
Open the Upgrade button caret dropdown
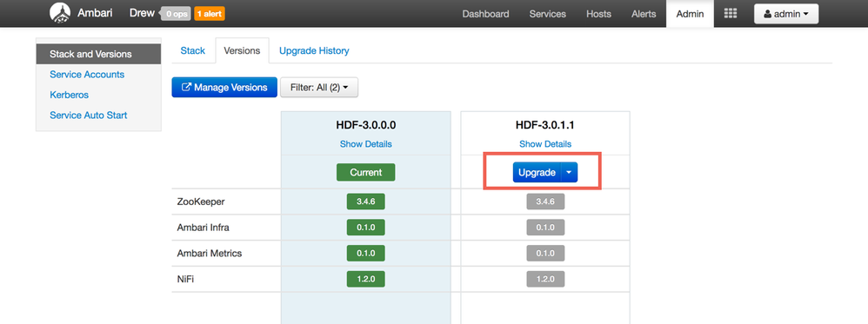[570, 173]
